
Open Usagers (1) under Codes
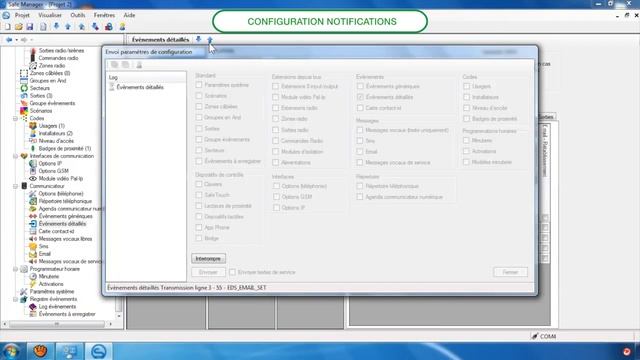pos(51,126)
